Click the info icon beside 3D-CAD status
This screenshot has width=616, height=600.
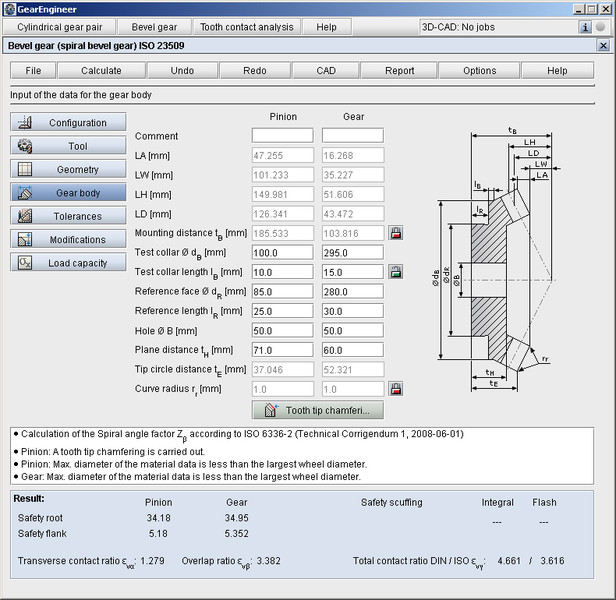click(585, 27)
